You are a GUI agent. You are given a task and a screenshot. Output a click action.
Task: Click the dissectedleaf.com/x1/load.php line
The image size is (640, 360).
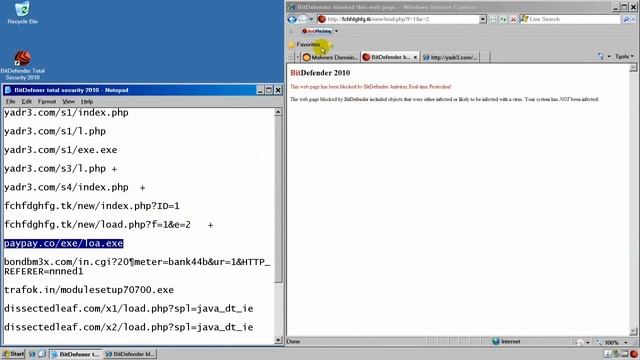click(129, 309)
